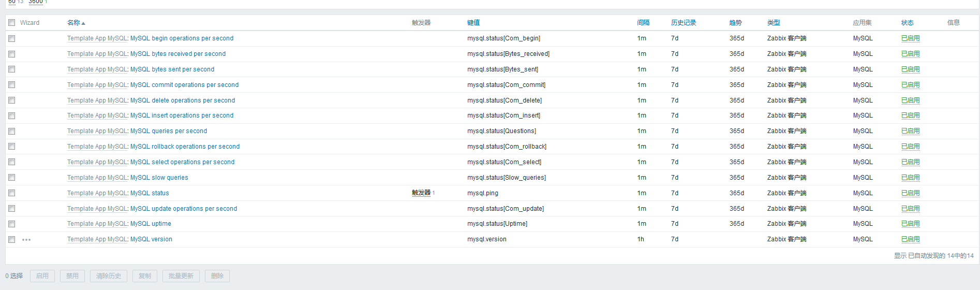Check the MySQL bytes sent per second row
This screenshot has height=290, width=980.
pos(11,69)
